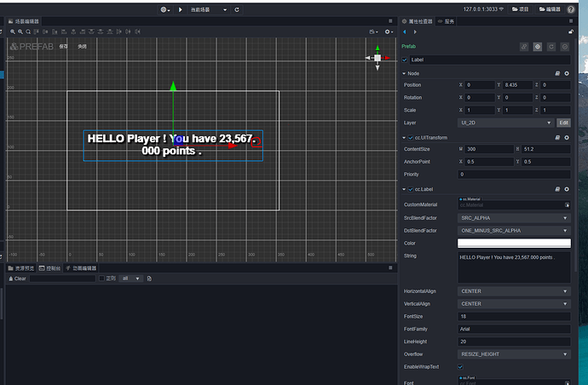Uncheck the EnableWrapText checkbox
This screenshot has width=588, height=385.
[x=460, y=366]
